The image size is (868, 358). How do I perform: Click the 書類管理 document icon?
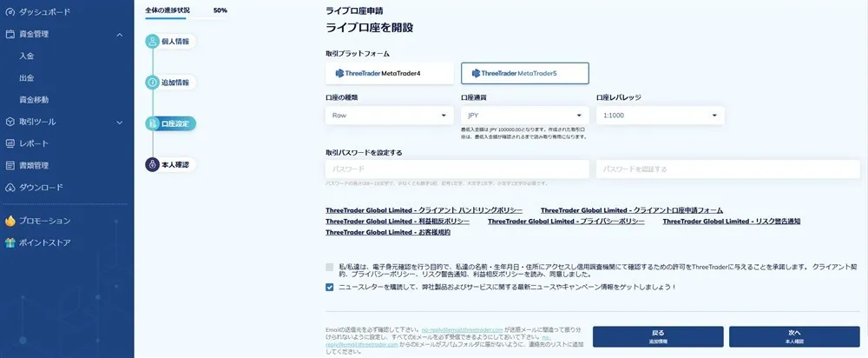(10, 166)
